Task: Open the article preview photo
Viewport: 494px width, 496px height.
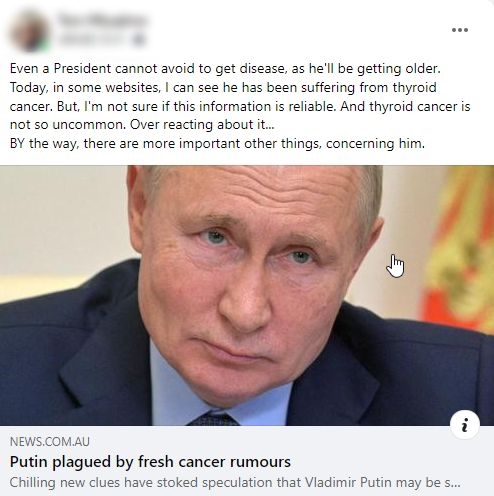Action: click(247, 295)
